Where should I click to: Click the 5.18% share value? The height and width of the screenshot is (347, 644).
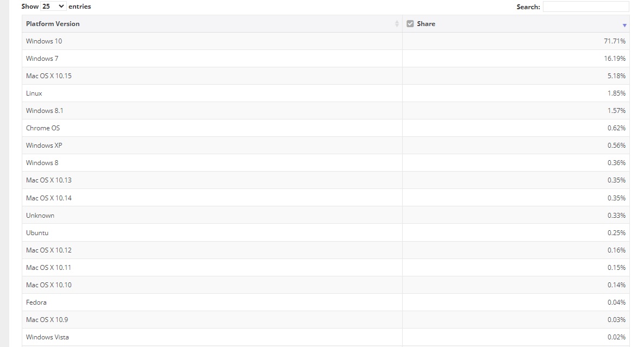pos(616,76)
